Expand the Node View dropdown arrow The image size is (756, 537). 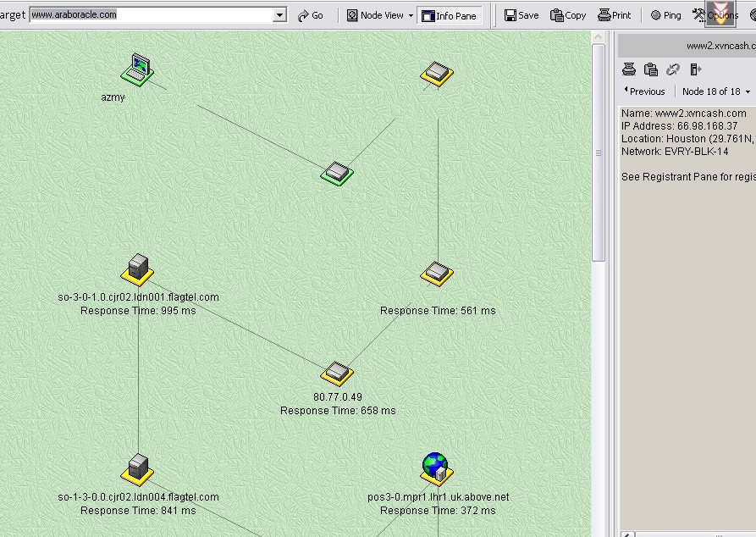411,15
